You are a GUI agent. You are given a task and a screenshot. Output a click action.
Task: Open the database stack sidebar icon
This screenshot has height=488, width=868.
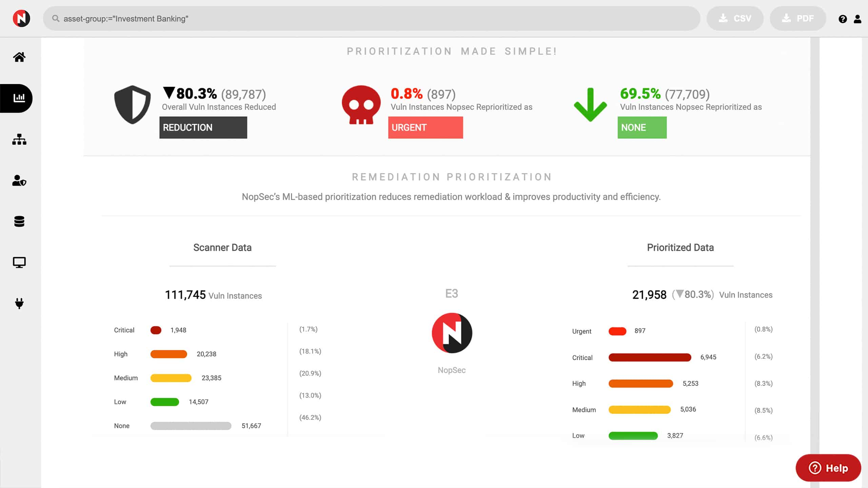point(19,221)
